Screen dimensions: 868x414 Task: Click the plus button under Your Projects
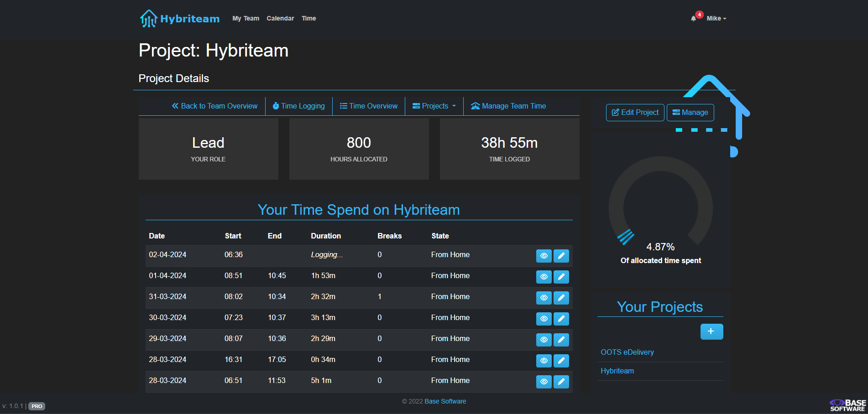click(711, 331)
